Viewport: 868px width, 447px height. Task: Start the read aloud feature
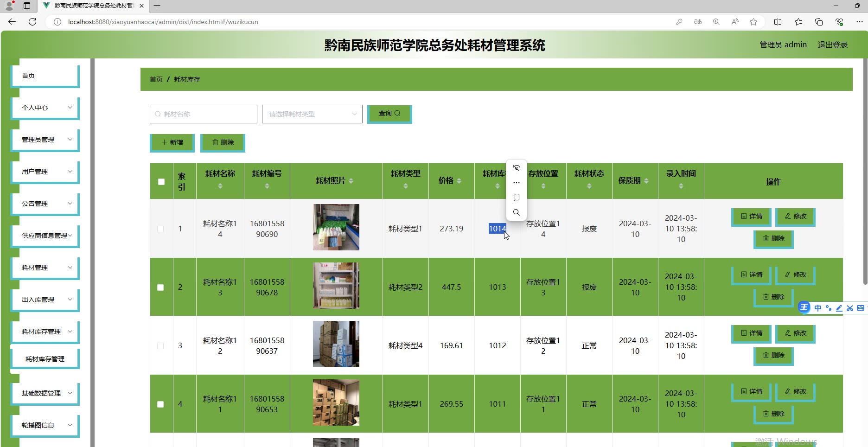pos(735,22)
